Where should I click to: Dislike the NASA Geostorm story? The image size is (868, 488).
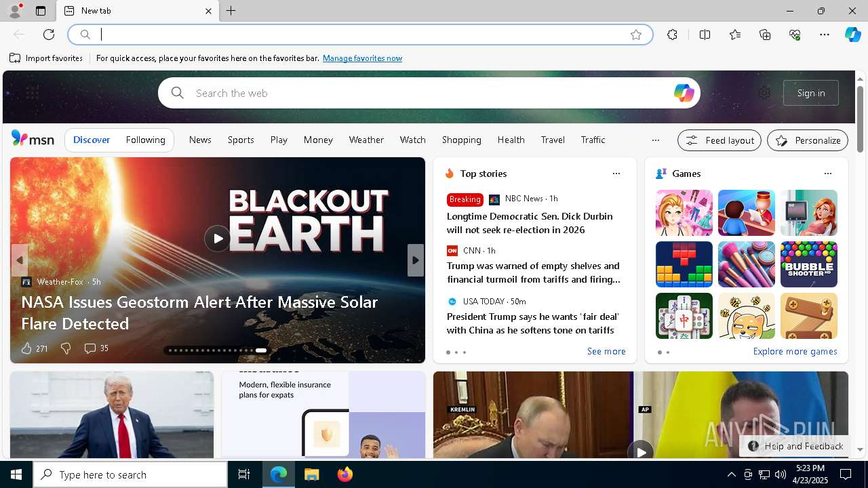pyautogui.click(x=66, y=348)
